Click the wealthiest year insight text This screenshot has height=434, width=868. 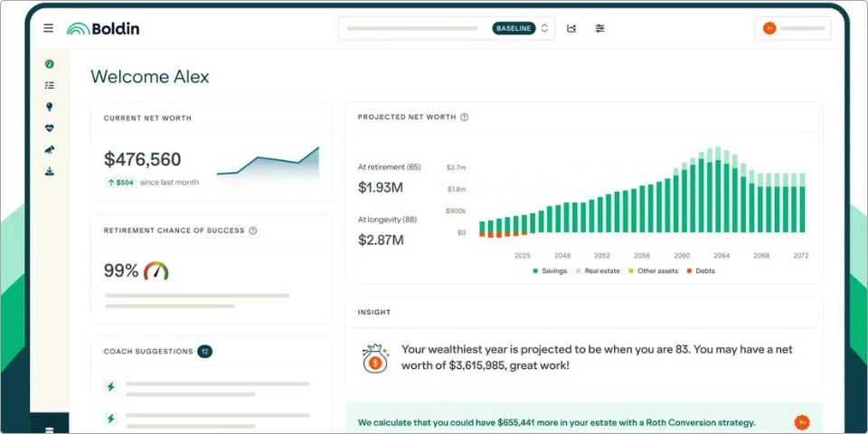coord(597,358)
